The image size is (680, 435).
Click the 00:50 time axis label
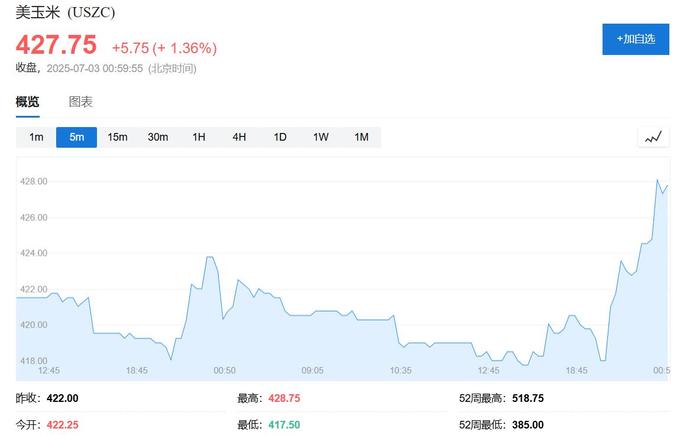click(x=225, y=370)
